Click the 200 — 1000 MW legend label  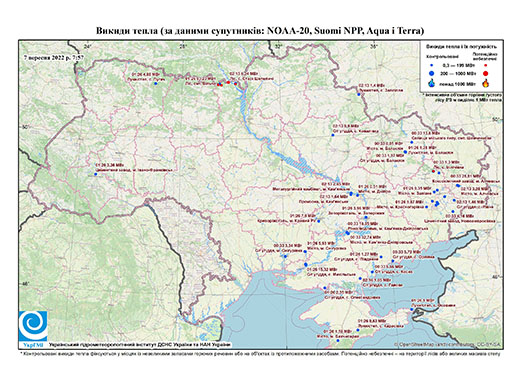tap(459, 73)
